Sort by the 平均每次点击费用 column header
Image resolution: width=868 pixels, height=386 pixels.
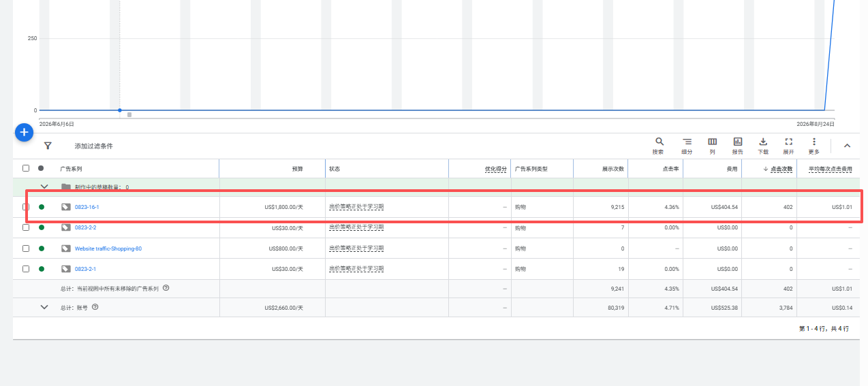coord(831,169)
